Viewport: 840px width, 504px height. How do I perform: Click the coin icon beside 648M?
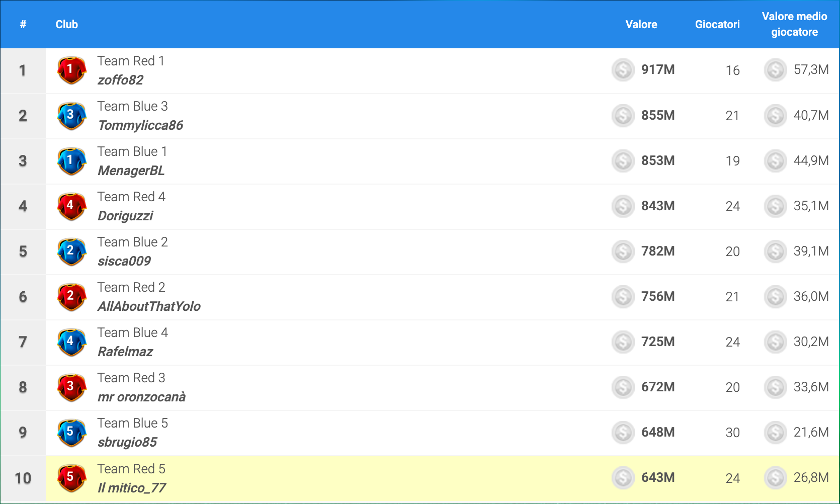tap(623, 432)
